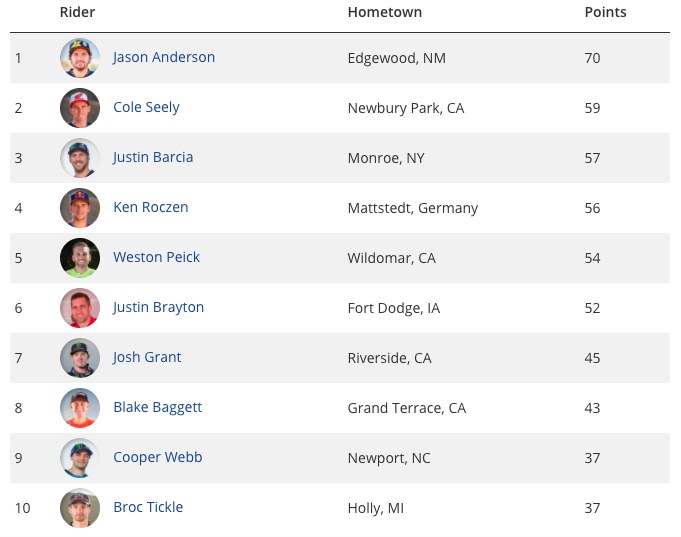Click Weston Peick's avatar photo
The width and height of the screenshot is (681, 537).
point(80,258)
